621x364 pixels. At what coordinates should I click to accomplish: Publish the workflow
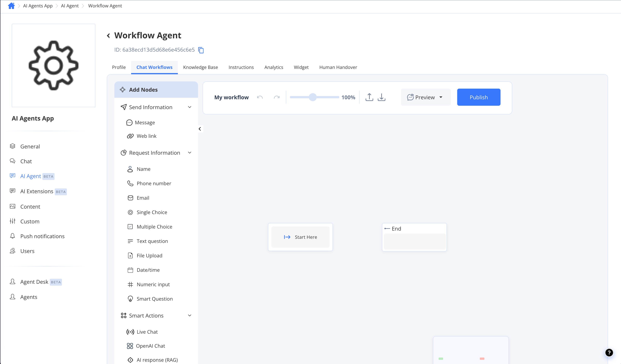pos(478,97)
